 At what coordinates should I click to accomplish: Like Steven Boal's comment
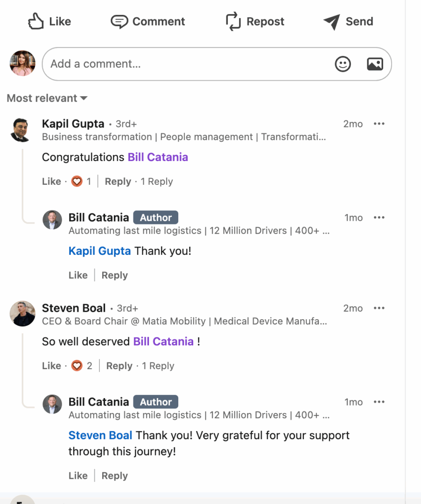click(x=51, y=366)
